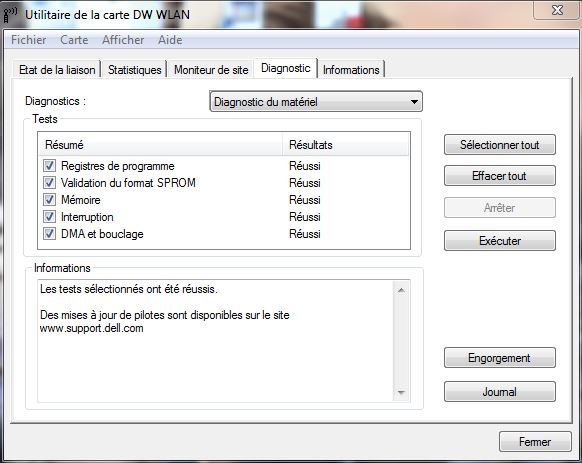Switch to the Statistiques tab
The height and width of the screenshot is (463, 582).
tap(135, 70)
